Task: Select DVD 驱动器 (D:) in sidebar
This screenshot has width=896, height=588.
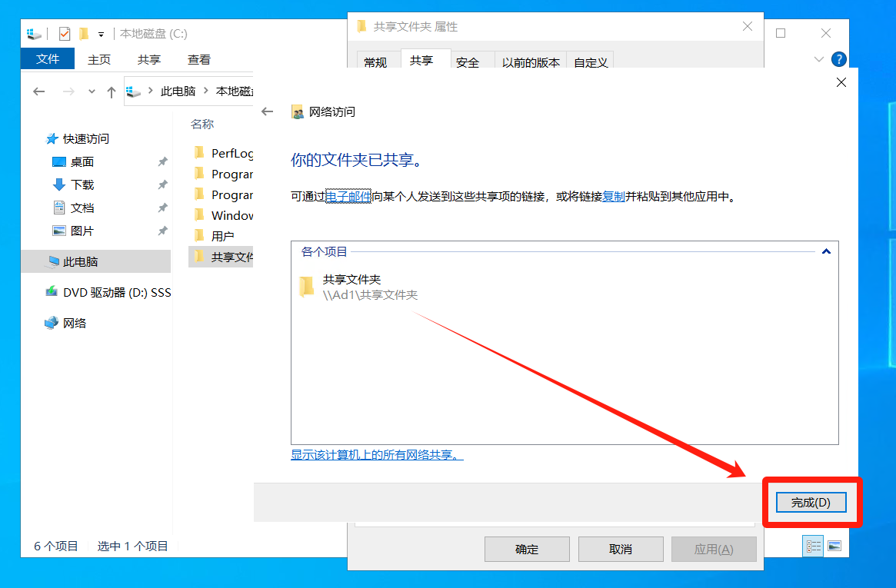Action: [x=116, y=292]
